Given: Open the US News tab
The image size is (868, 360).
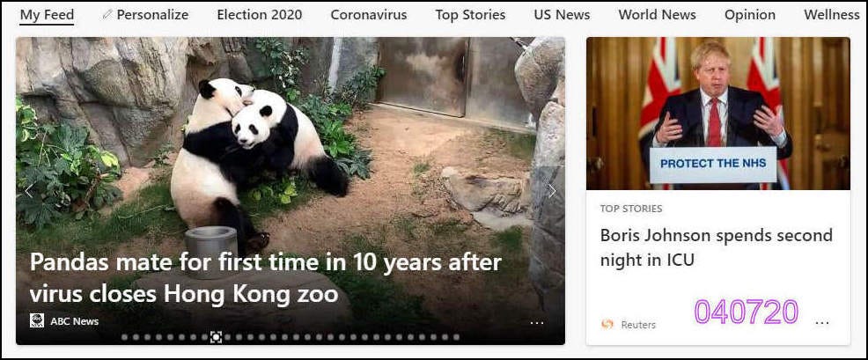Looking at the screenshot, I should 562,15.
